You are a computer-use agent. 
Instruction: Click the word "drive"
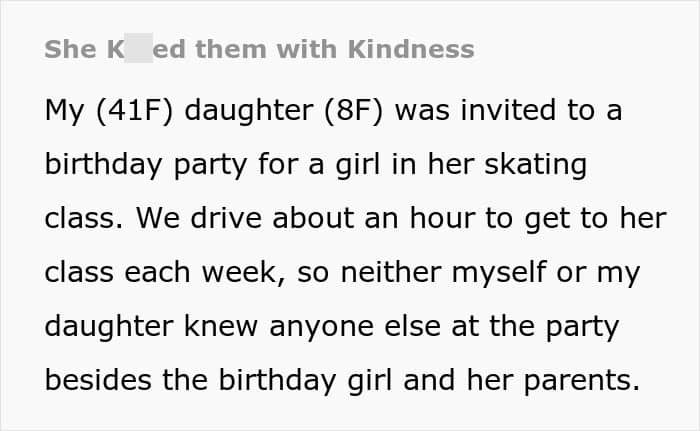tap(206, 219)
